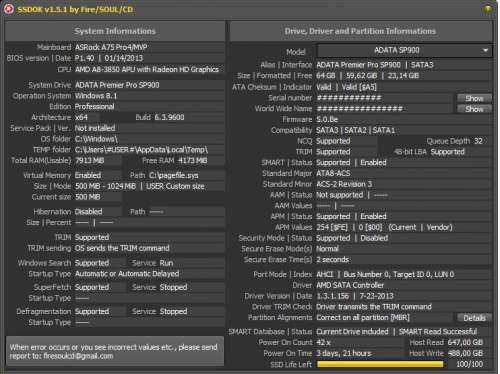
Task: Click free space value 23,14 GB
Action: click(x=403, y=76)
